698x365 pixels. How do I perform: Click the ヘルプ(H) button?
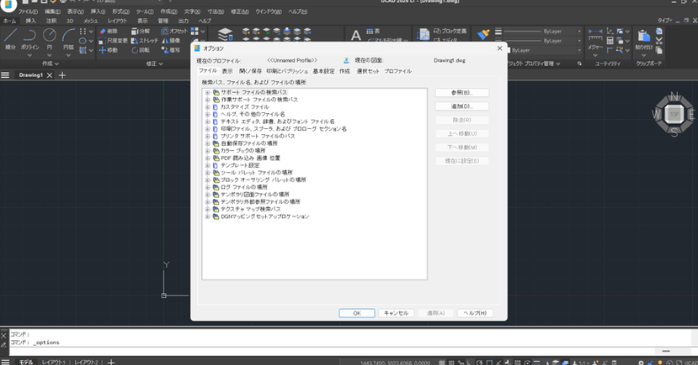pos(475,313)
